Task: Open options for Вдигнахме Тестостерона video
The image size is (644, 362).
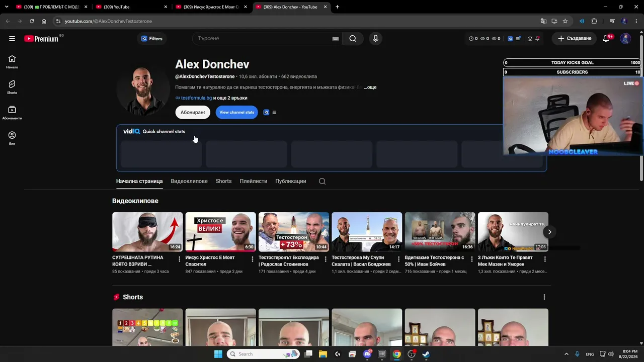Action: 472,259
